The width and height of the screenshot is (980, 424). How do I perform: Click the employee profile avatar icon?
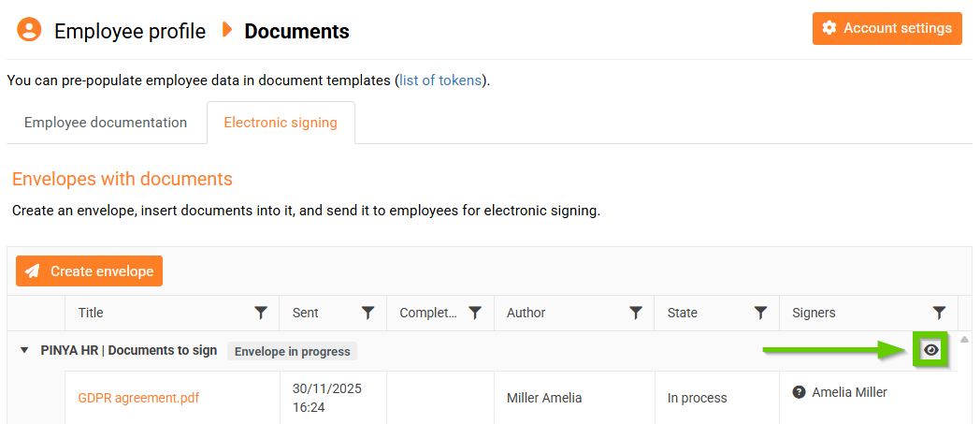pos(30,30)
